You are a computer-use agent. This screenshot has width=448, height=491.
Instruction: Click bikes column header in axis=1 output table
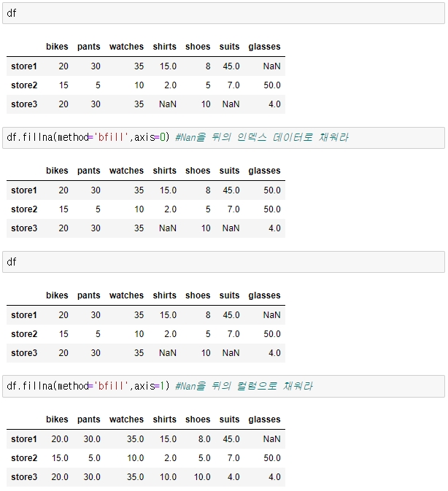click(57, 420)
